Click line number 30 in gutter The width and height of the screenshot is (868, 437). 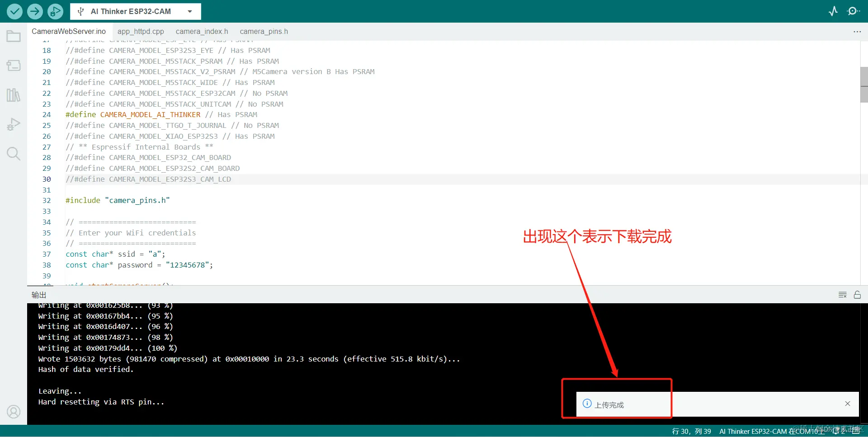pyautogui.click(x=47, y=179)
